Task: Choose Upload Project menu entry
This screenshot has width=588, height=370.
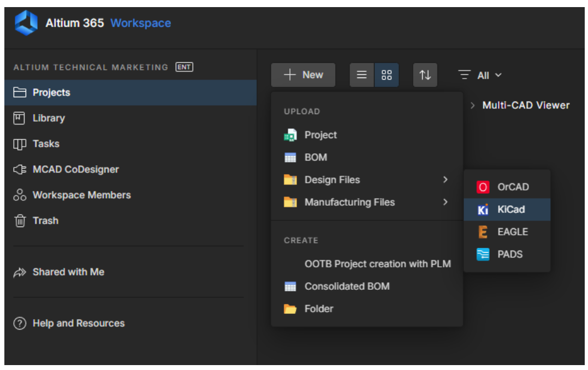Action: (x=320, y=135)
